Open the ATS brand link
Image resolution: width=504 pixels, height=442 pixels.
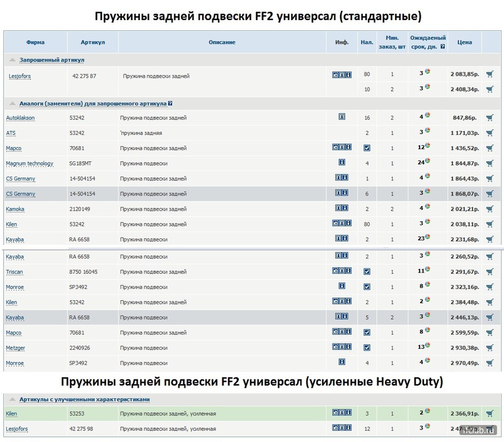(11, 133)
